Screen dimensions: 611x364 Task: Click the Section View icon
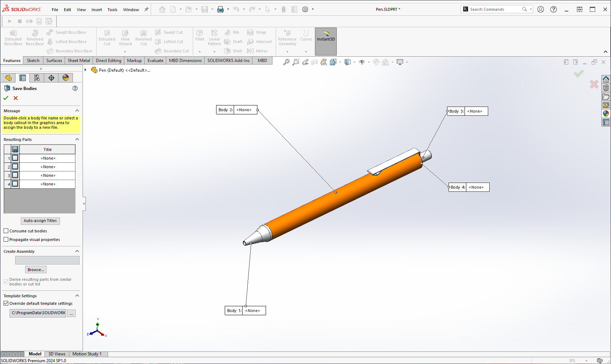click(314, 62)
